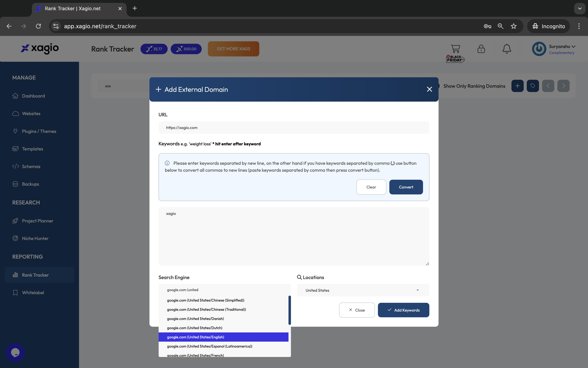
Task: Click the Locations dropdown arrow
Action: pos(418,290)
